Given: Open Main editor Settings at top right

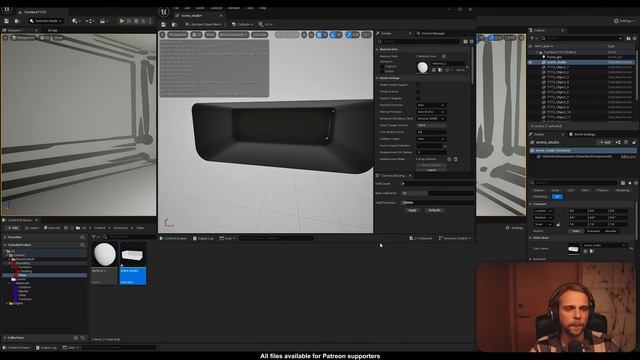Looking at the screenshot, I should [x=624, y=21].
